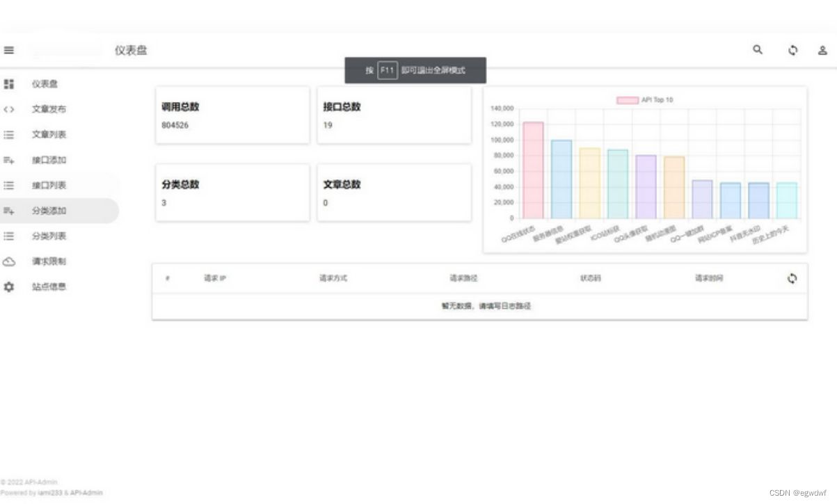
Task: Click the code icon beside 文章发布
Action: click(x=9, y=109)
